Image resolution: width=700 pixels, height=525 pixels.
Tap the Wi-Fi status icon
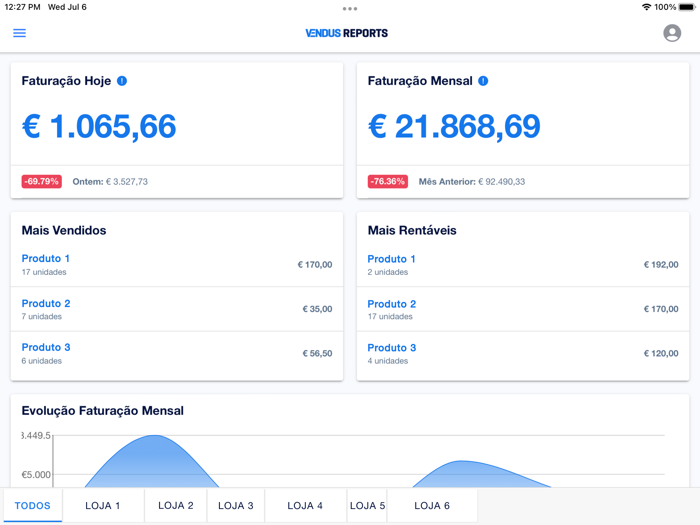(646, 7)
